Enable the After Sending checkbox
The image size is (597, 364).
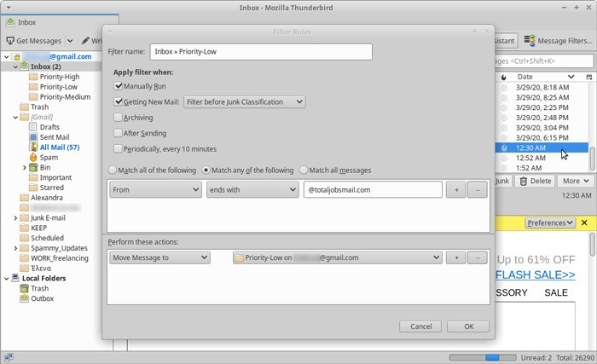point(118,133)
